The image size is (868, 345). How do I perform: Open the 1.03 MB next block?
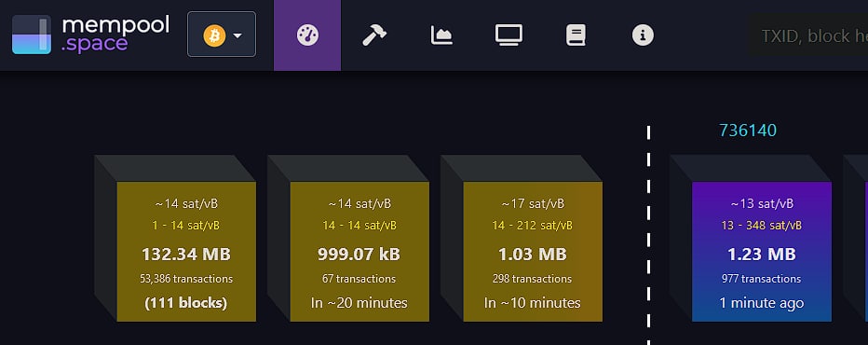533,251
